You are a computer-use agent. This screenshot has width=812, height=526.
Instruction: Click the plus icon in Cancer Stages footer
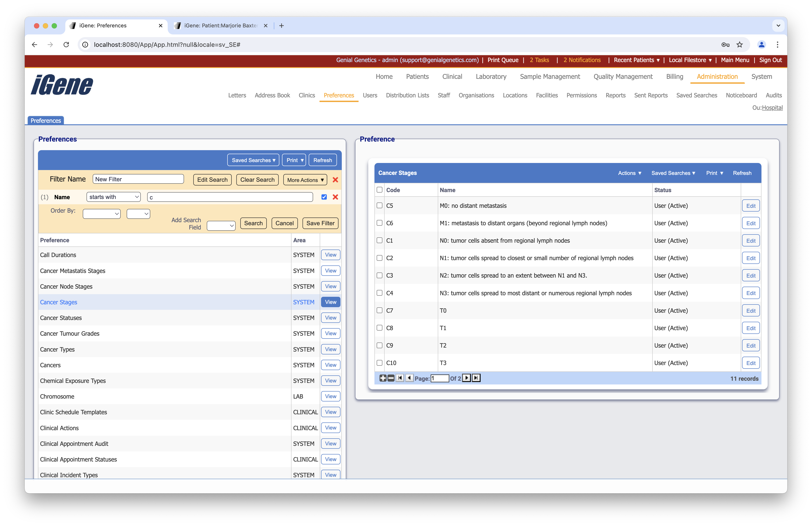tap(383, 378)
